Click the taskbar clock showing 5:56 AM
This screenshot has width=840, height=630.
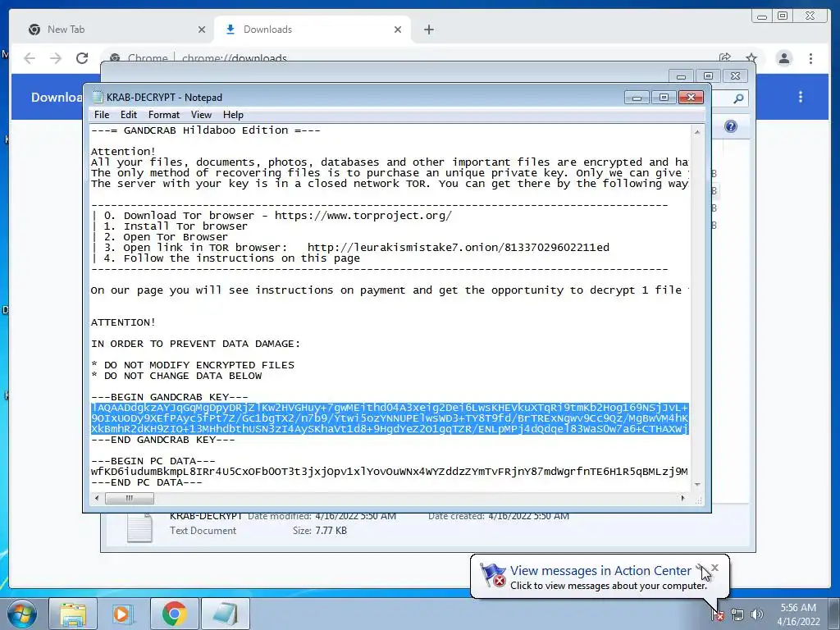[798, 614]
